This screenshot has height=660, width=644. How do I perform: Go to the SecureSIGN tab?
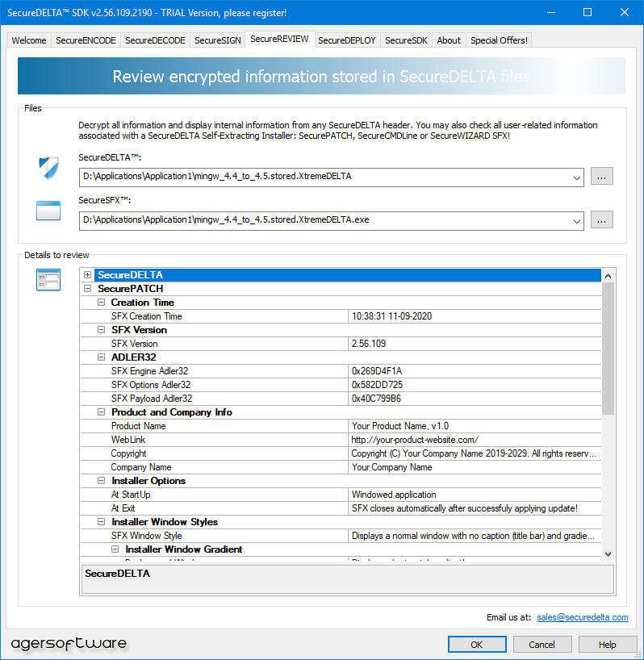pos(218,40)
